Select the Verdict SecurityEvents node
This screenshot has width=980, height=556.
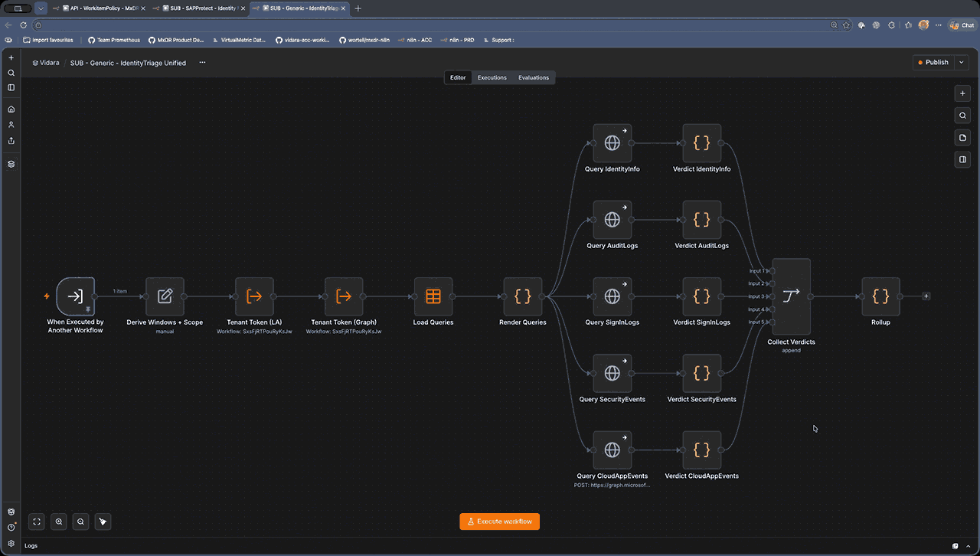click(x=702, y=373)
